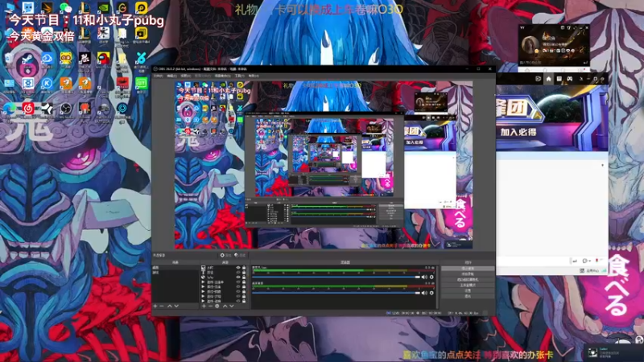Open Microsoft Edge desktop shortcut

pyautogui.click(x=10, y=108)
